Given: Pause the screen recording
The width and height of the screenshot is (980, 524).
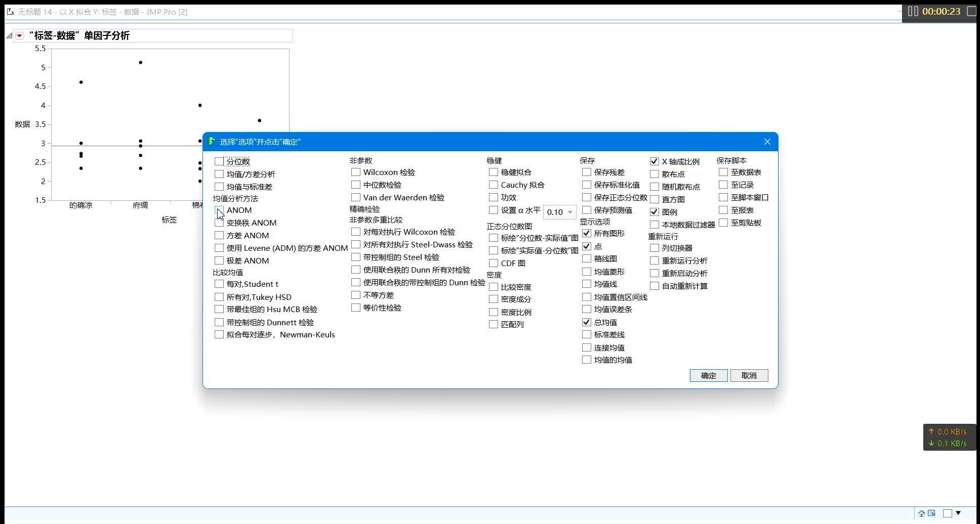Looking at the screenshot, I should tap(913, 11).
